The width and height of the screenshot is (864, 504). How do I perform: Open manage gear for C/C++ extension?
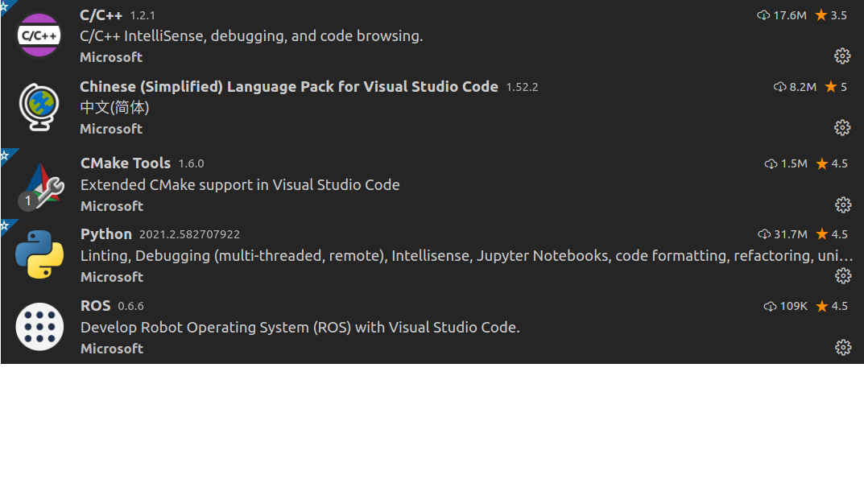842,56
